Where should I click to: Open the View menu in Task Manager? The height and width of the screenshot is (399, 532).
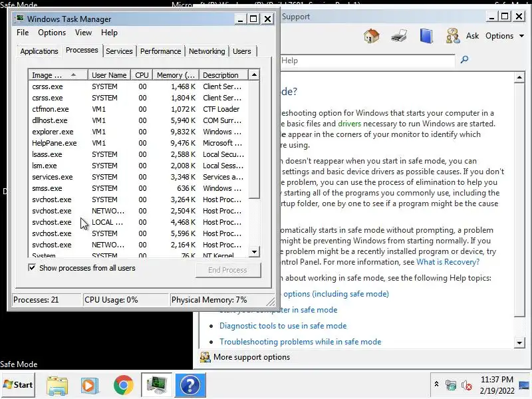84,33
